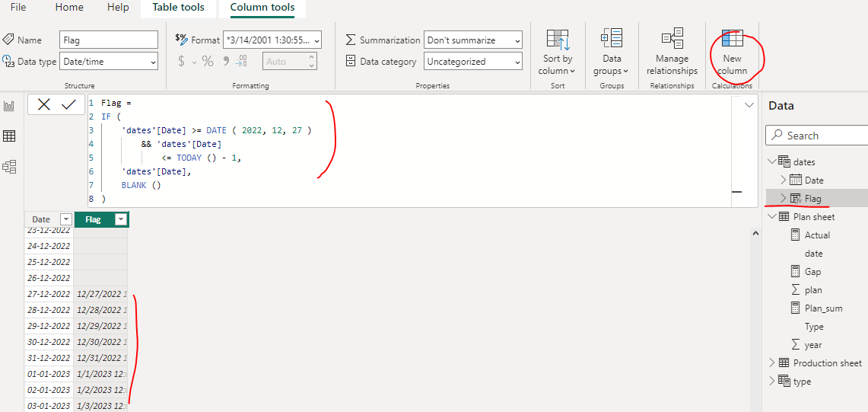Open the File menu

(18, 8)
